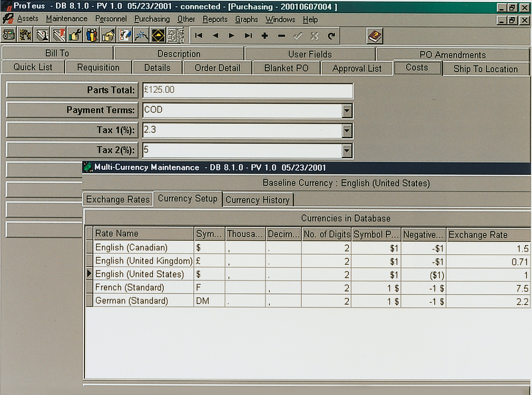Click the Parts Total field

248,90
